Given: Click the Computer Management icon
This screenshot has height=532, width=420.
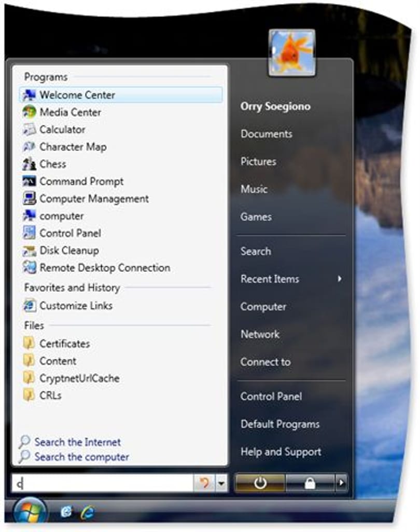Looking at the screenshot, I should click(29, 199).
